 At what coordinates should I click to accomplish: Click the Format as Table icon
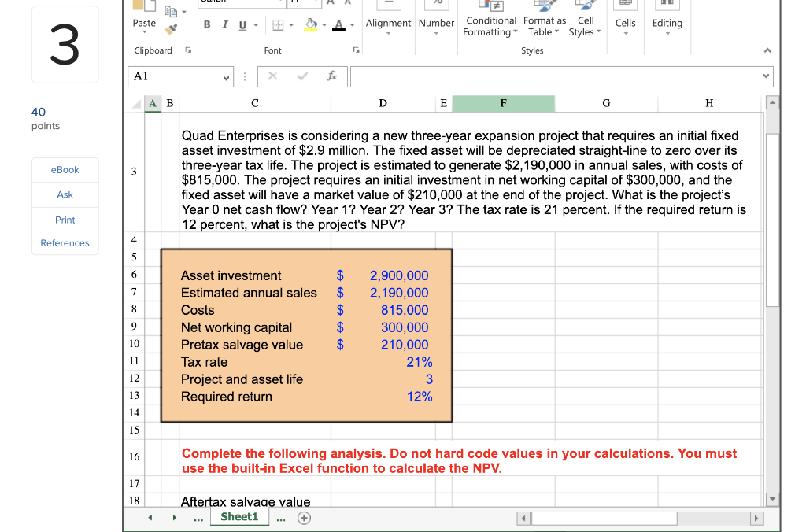[x=543, y=20]
